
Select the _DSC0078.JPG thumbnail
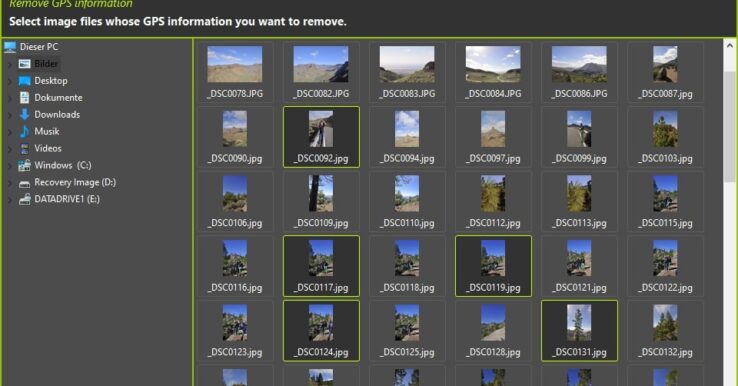[235, 72]
